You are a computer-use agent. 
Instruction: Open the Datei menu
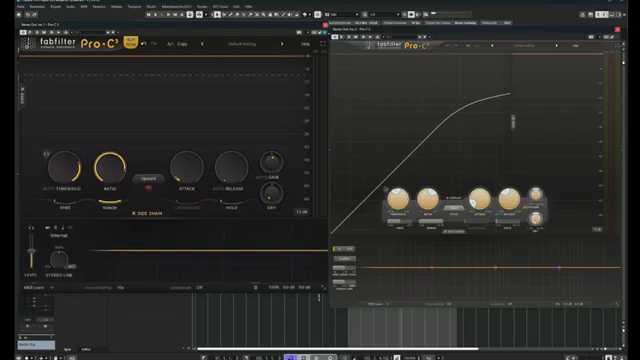coord(21,7)
